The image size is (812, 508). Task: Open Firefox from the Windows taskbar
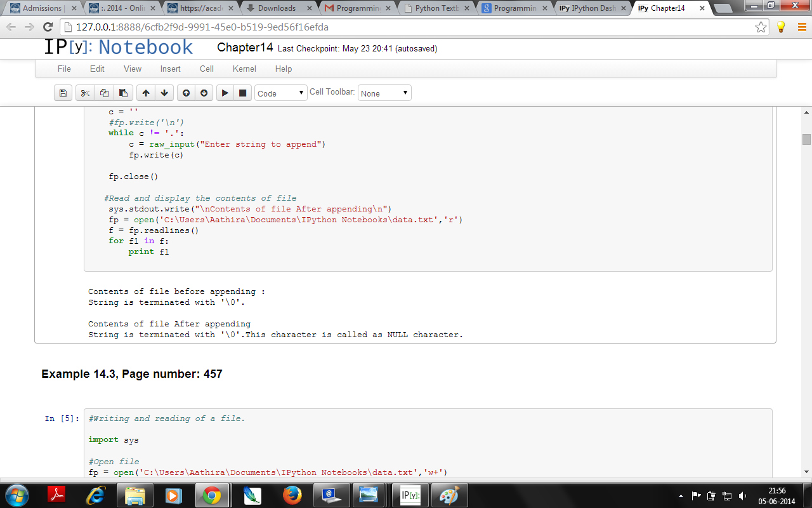(x=291, y=495)
